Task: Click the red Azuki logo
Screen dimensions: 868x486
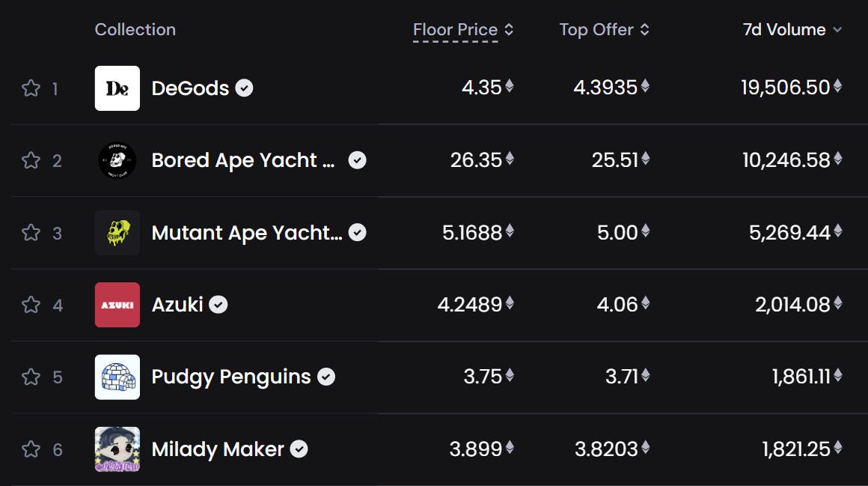Action: pyautogui.click(x=117, y=305)
